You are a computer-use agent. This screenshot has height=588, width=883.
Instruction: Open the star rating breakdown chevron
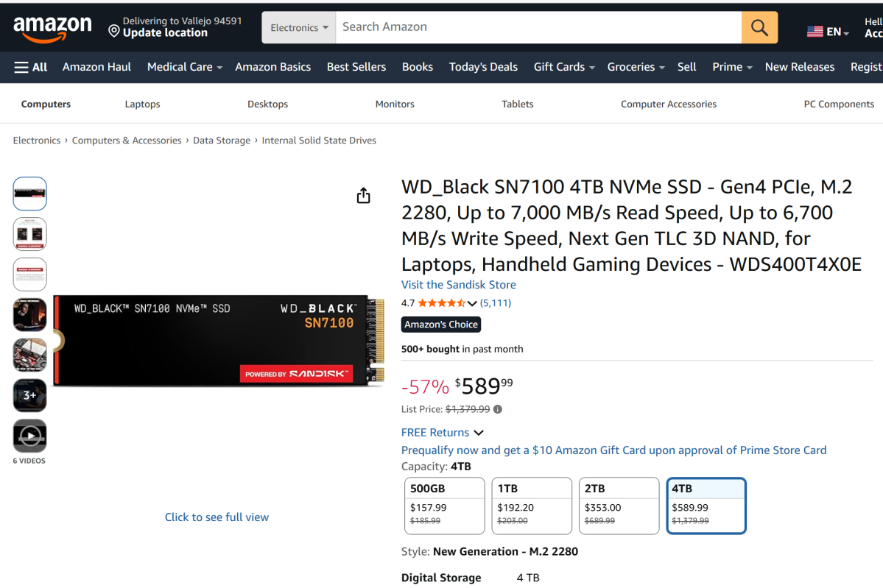(x=472, y=303)
